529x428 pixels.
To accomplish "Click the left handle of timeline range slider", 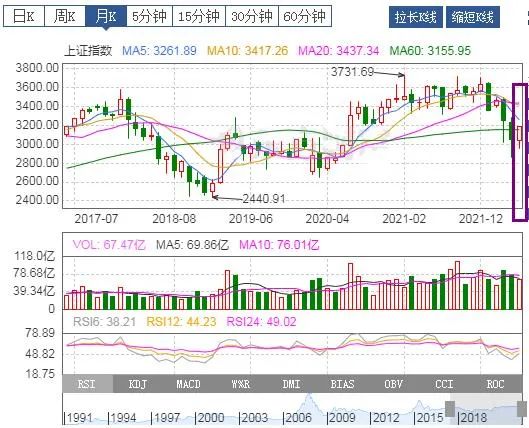I will pyautogui.click(x=450, y=409).
